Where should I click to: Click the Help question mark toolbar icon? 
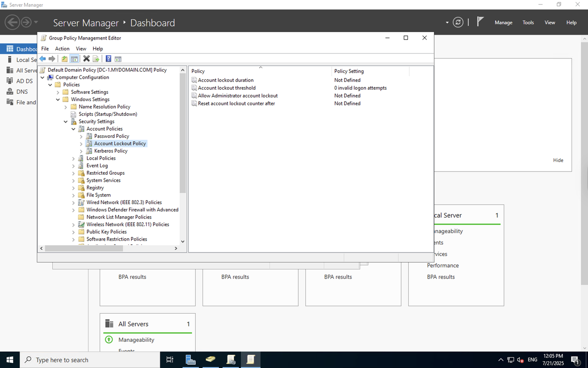[x=108, y=58]
